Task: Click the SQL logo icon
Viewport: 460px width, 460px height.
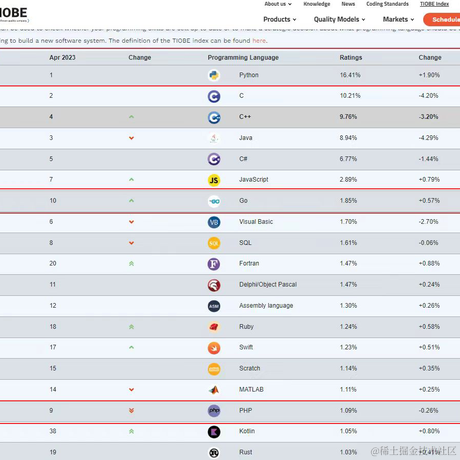Action: click(214, 243)
